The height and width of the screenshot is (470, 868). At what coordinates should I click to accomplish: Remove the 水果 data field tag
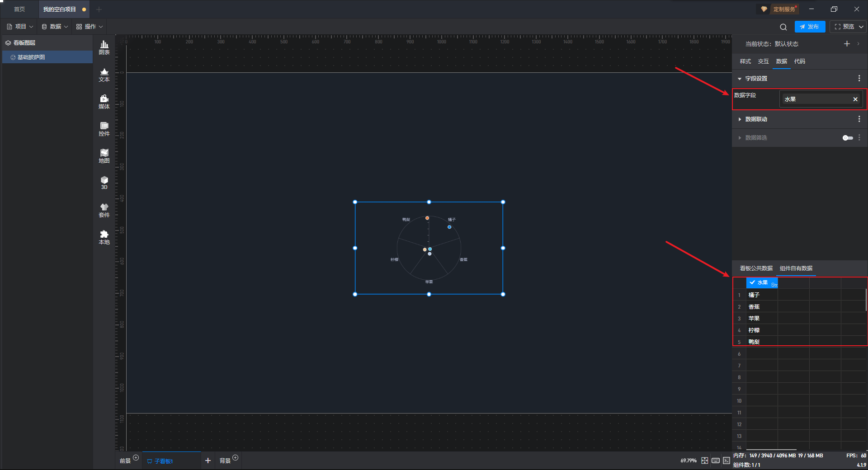pyautogui.click(x=855, y=99)
